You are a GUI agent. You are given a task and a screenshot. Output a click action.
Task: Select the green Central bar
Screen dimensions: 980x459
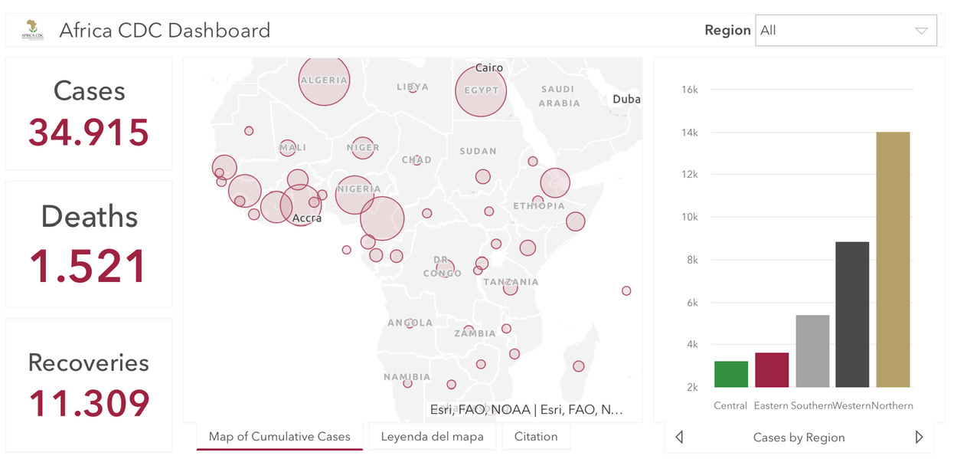(731, 374)
